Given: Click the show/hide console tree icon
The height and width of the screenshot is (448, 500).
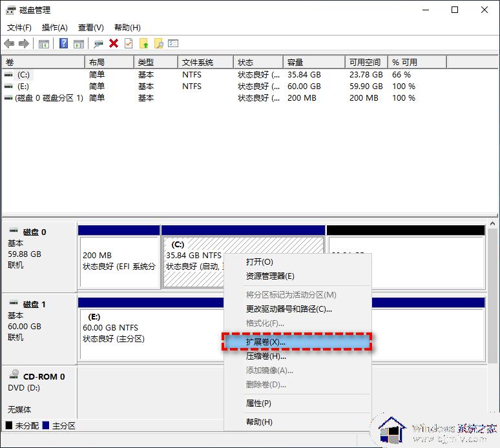Looking at the screenshot, I should click(x=44, y=44).
